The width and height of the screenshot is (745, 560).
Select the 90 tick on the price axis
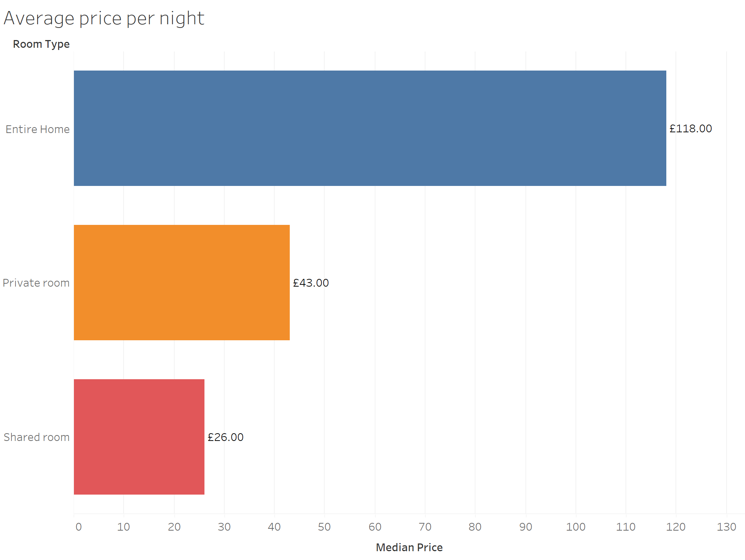525,527
